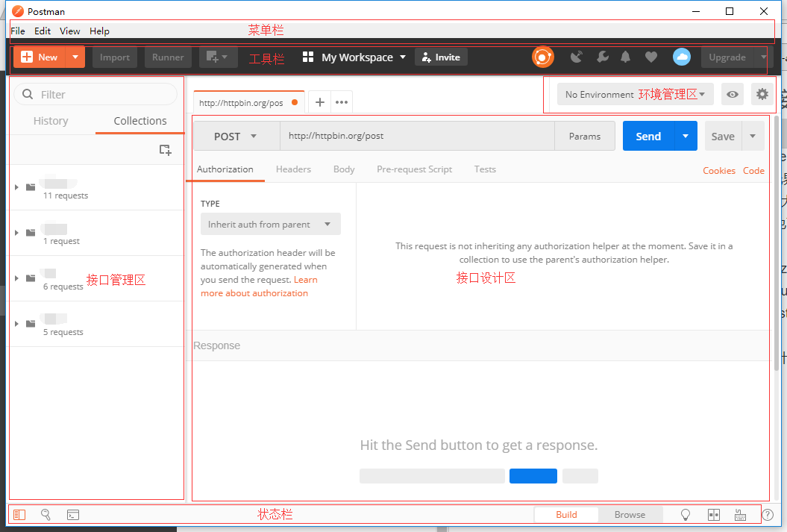Select the http://httpbin.org/pos request tab

point(248,102)
